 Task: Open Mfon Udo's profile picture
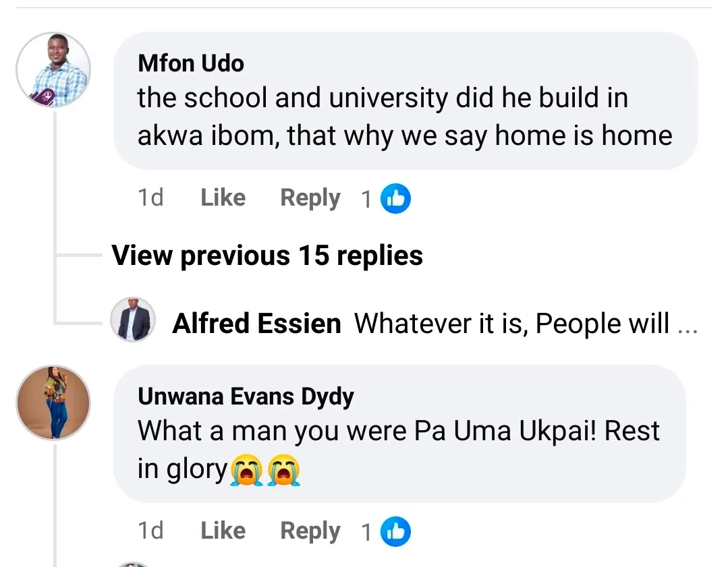tap(53, 70)
